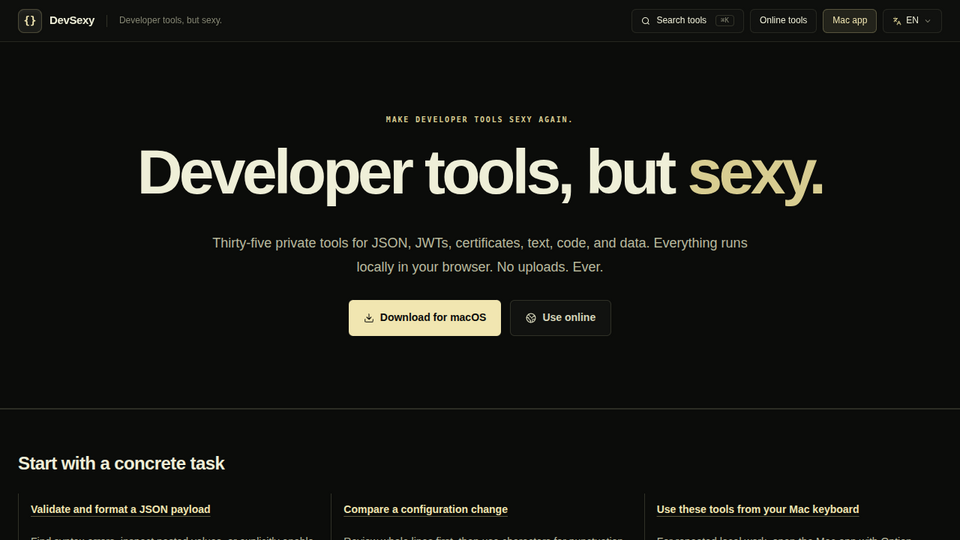
Task: Open the DevSexy brand name link
Action: click(72, 21)
